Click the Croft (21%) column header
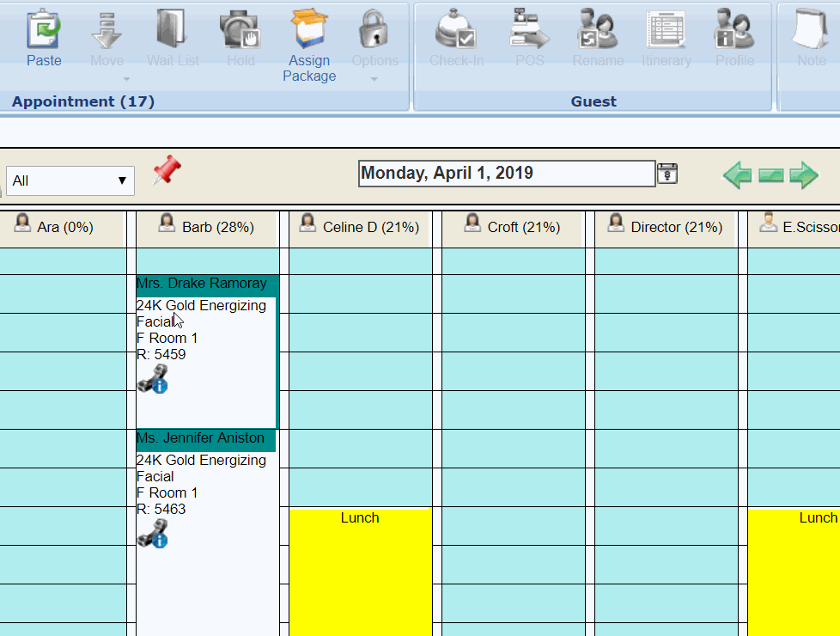This screenshot has width=840, height=636. [514, 228]
